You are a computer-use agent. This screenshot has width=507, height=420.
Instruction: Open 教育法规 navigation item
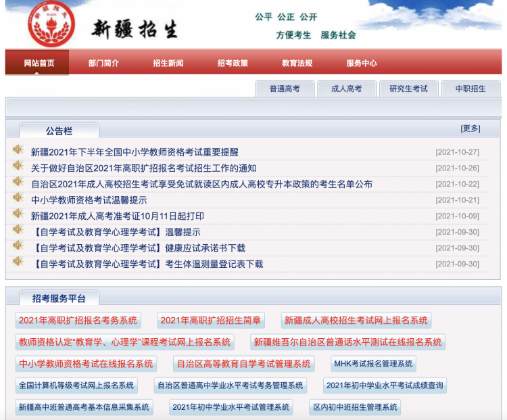297,63
